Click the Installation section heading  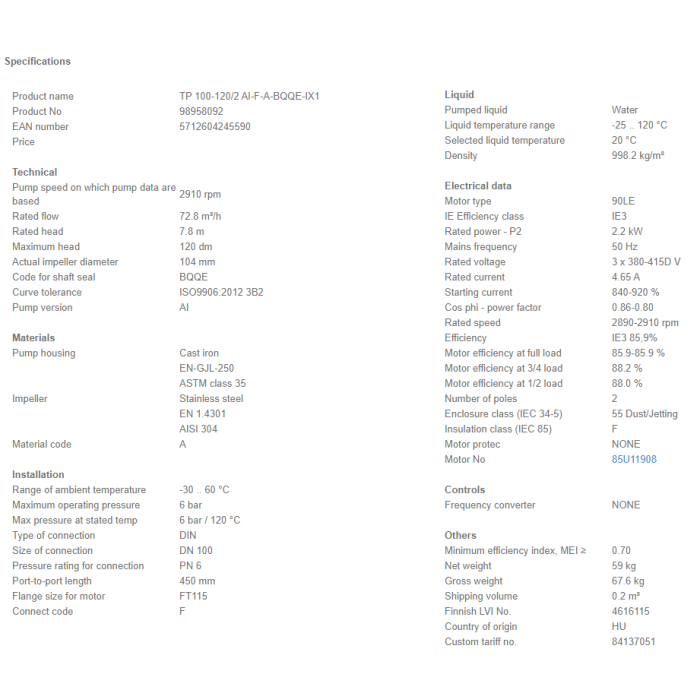38,474
